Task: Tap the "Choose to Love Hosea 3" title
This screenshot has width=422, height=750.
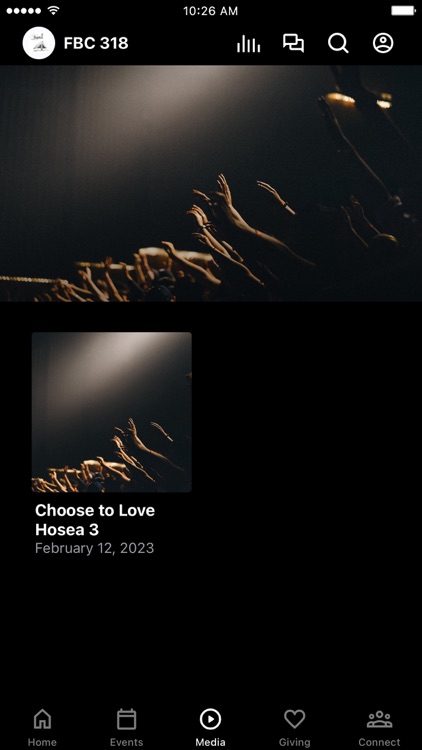Action: click(x=95, y=520)
